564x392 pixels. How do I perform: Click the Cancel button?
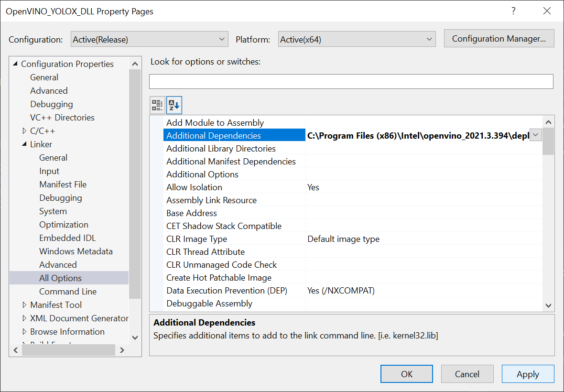[467, 374]
